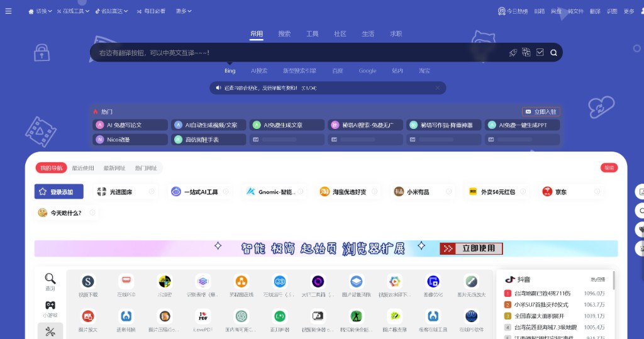Open the AI免费一键生成PPT link
Image resolution: width=644 pixels, height=339 pixels.
click(522, 125)
